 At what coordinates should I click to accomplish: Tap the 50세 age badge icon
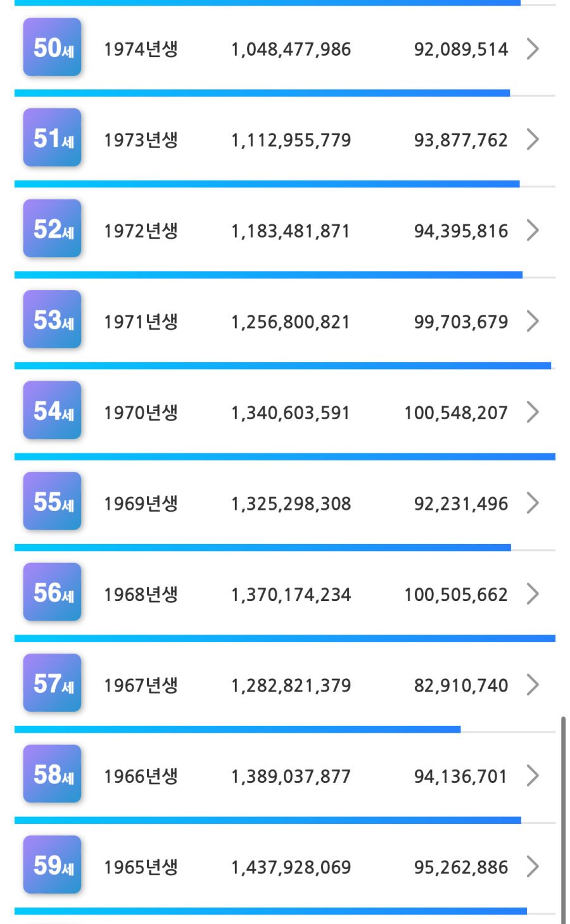(x=53, y=48)
